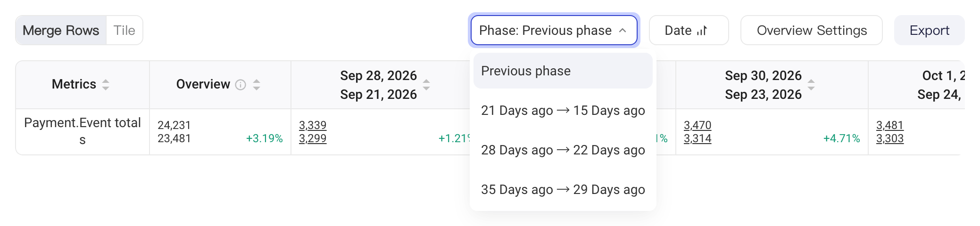Screen dimensions: 980x226
Task: Choose 28 Days ago → 22 Days ago
Action: [x=563, y=150]
